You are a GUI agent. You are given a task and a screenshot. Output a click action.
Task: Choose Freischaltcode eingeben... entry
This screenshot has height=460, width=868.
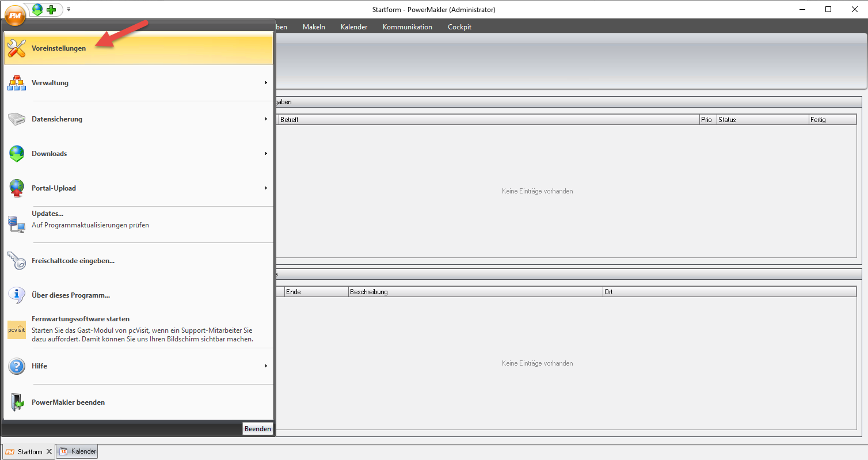tap(138, 261)
